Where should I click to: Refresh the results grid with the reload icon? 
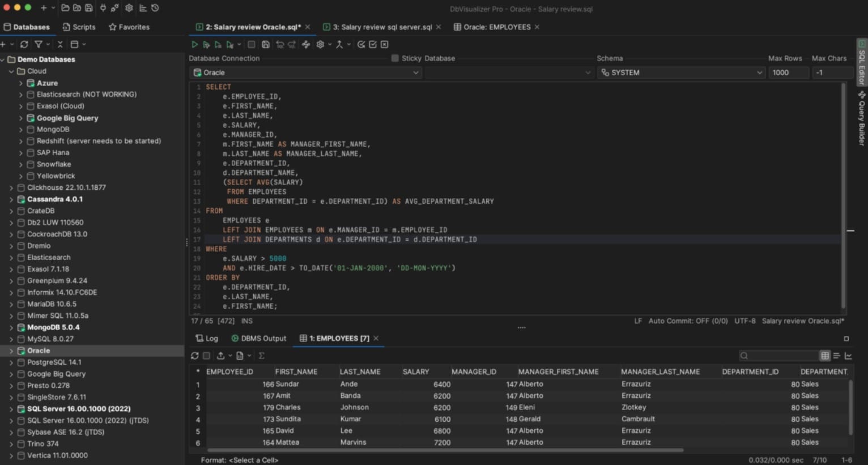click(194, 355)
